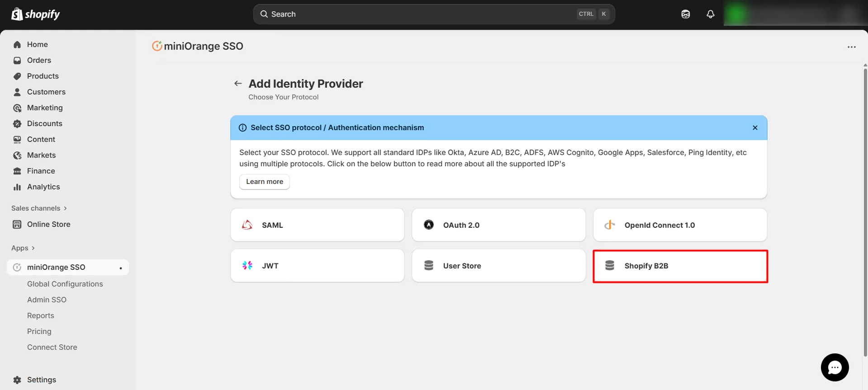
Task: Choose the JWT protocol card
Action: click(317, 265)
